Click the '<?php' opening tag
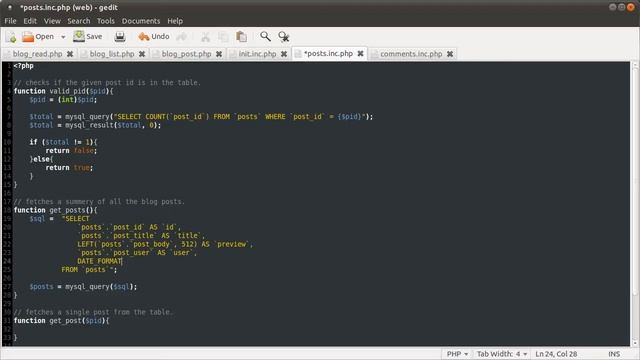The height and width of the screenshot is (360, 640). pos(23,66)
